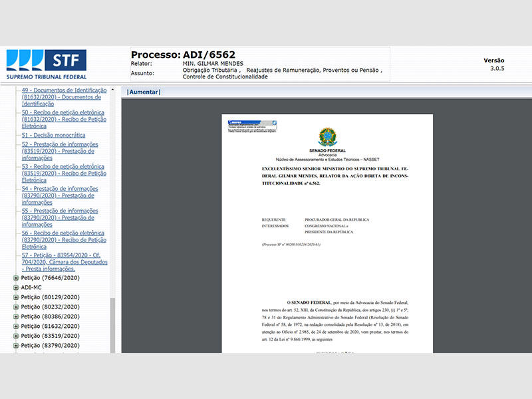
Task: Click the STF Supremo Tribunal Federal logo
Action: click(x=47, y=65)
